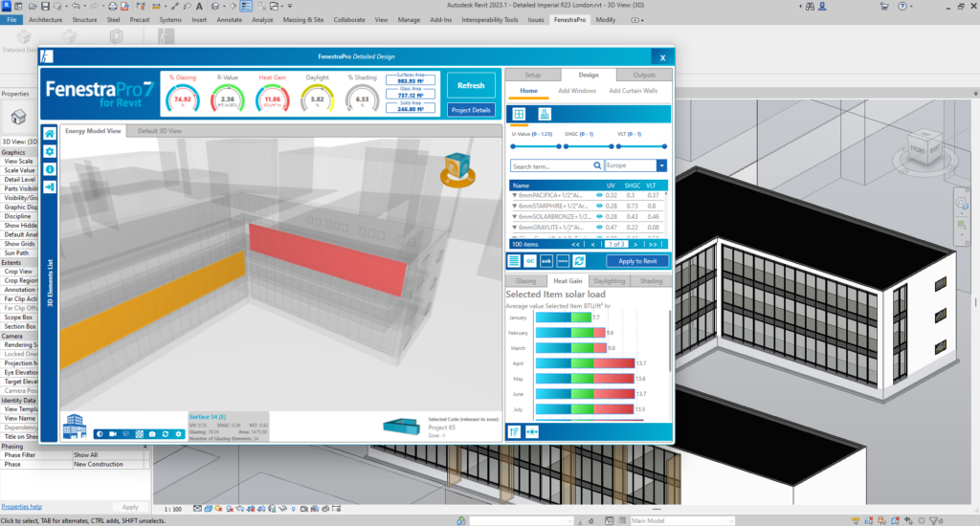980x526 pixels.
Task: Click the GC icon button
Action: [x=530, y=261]
